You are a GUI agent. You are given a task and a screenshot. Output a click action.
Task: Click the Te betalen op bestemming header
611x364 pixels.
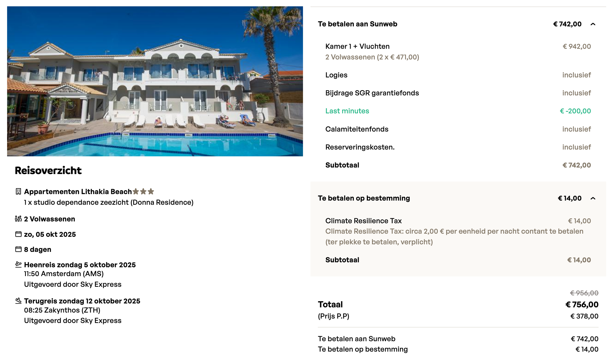tap(364, 198)
